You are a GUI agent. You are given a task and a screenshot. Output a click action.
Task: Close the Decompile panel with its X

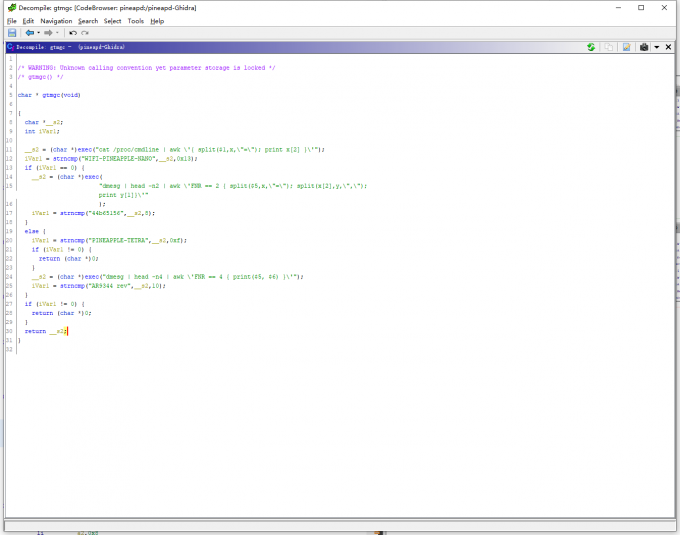click(x=668, y=47)
